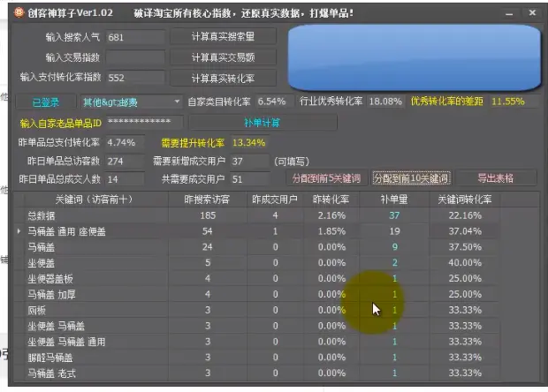Click the 已登录 login status button
The width and height of the screenshot is (548, 392).
(x=45, y=102)
